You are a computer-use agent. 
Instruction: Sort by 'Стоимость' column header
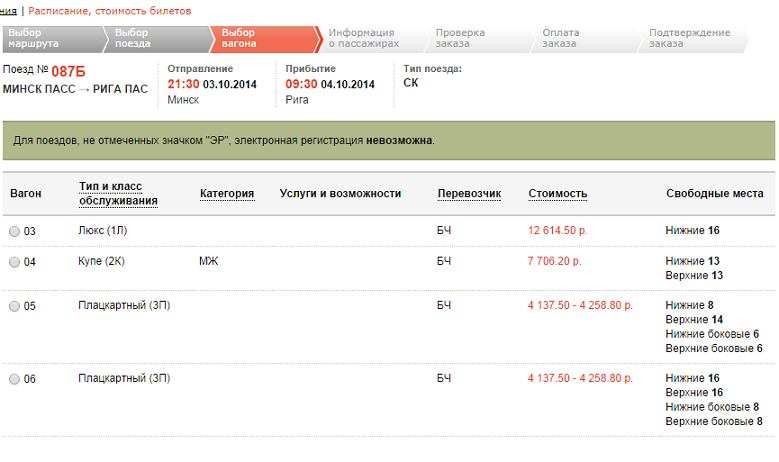557,194
